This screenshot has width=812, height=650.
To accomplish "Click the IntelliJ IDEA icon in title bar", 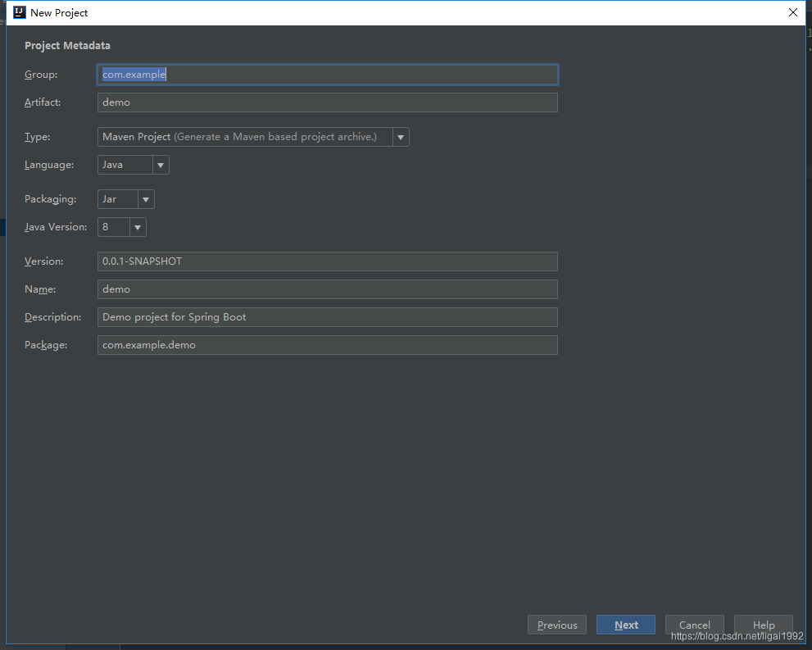I will click(19, 12).
